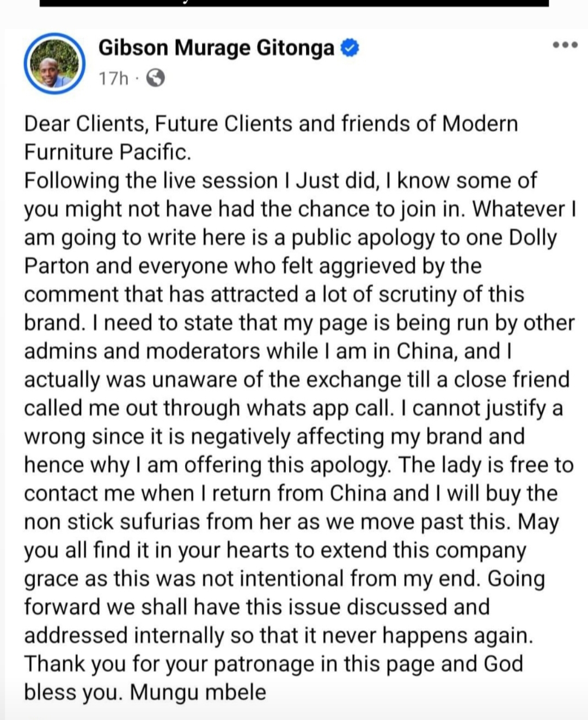Click the phrase "admins and moderators"
588x720 pixels.
tap(142, 351)
